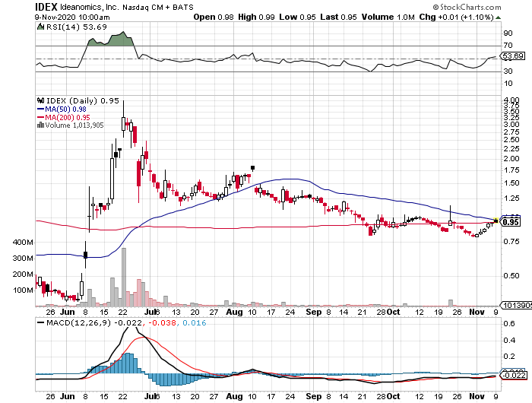Click the yellow last-price marker candle
The width and height of the screenshot is (532, 403).
click(x=496, y=221)
